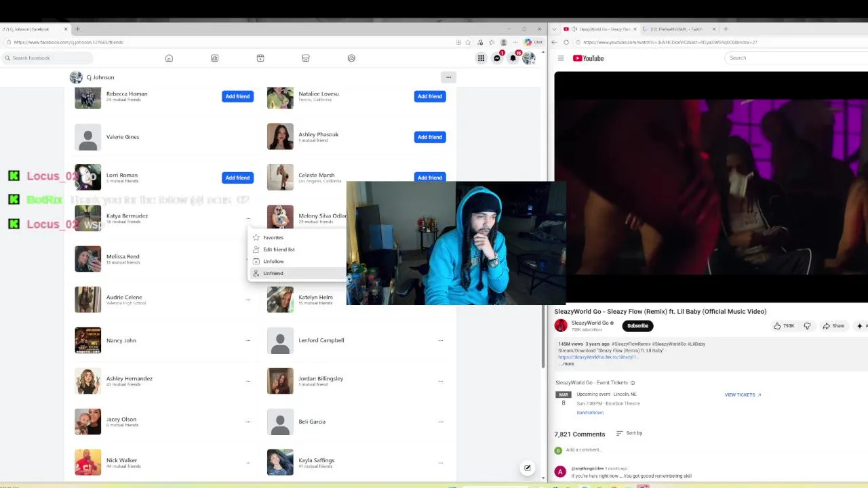Open a new tab in Facebook window
This screenshot has height=488, width=868.
click(77, 29)
